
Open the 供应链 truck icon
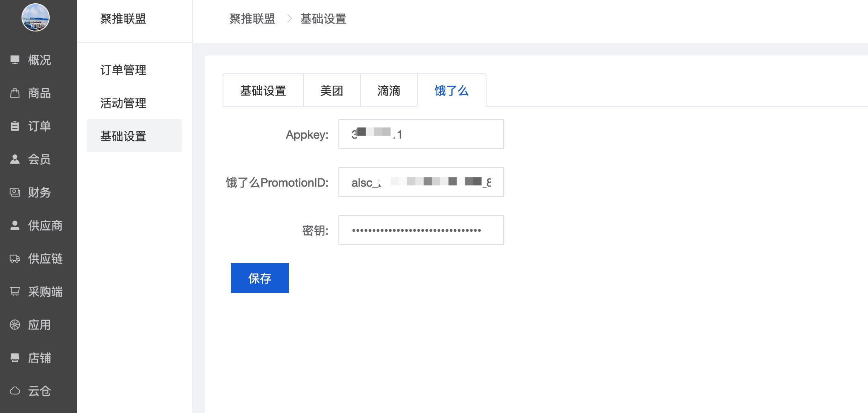[x=15, y=259]
